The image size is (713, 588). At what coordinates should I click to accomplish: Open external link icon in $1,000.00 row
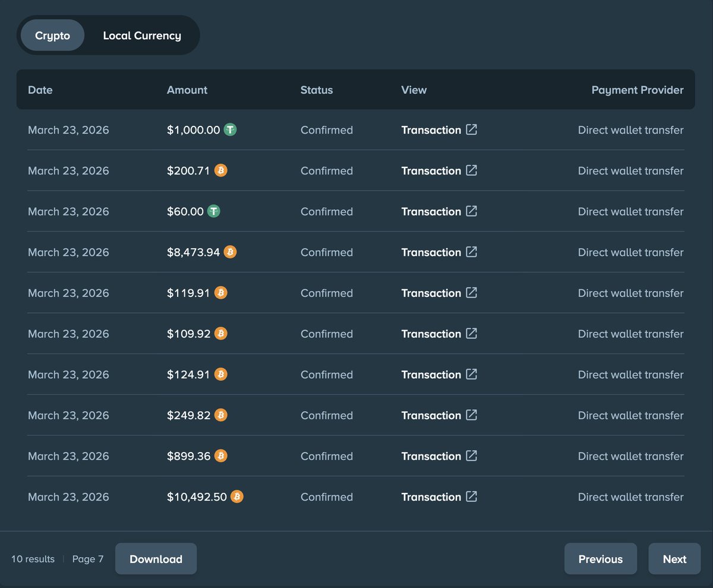point(471,129)
